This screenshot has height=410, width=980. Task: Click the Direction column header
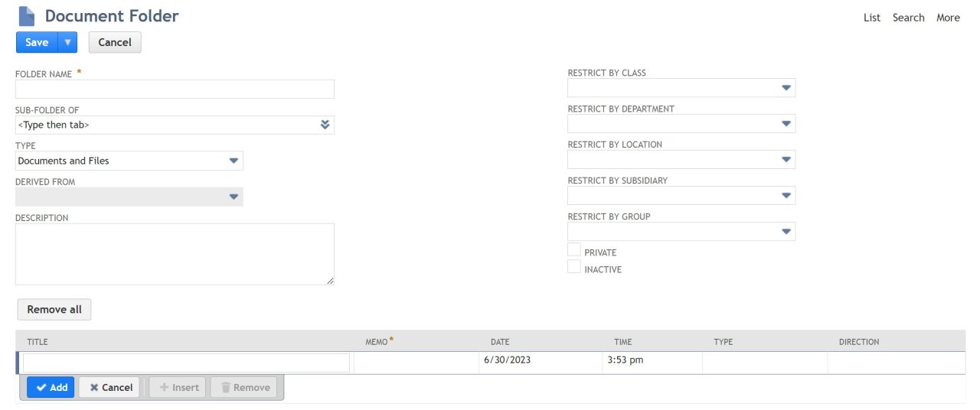[x=859, y=342]
